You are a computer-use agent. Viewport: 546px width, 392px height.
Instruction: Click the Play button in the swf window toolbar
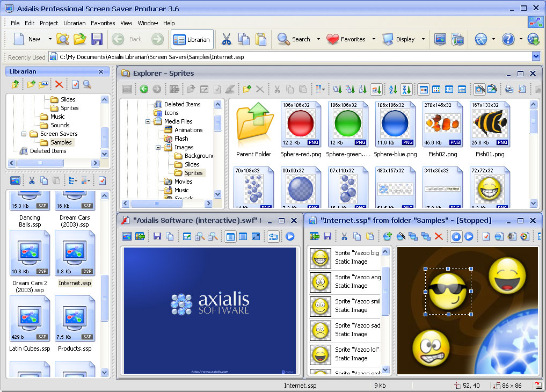coord(290,237)
